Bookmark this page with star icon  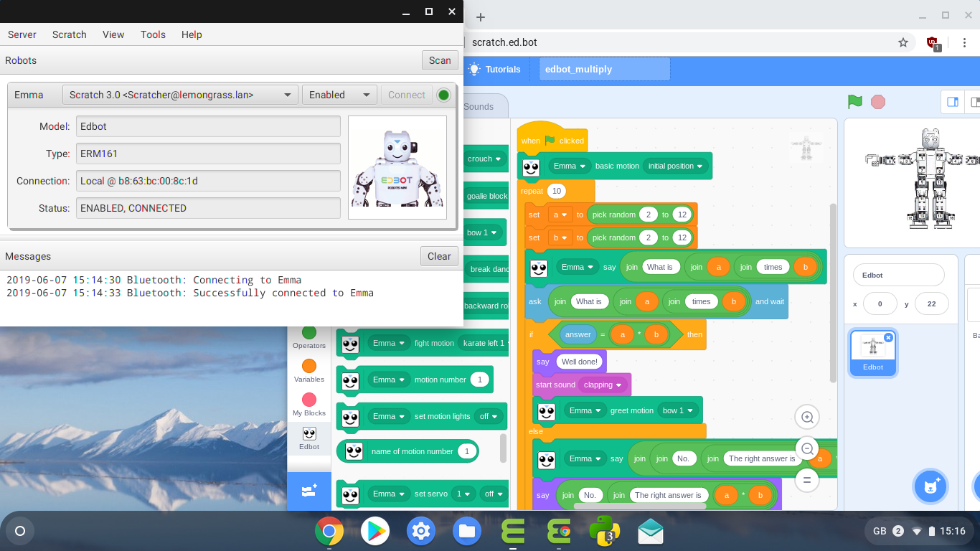tap(903, 42)
